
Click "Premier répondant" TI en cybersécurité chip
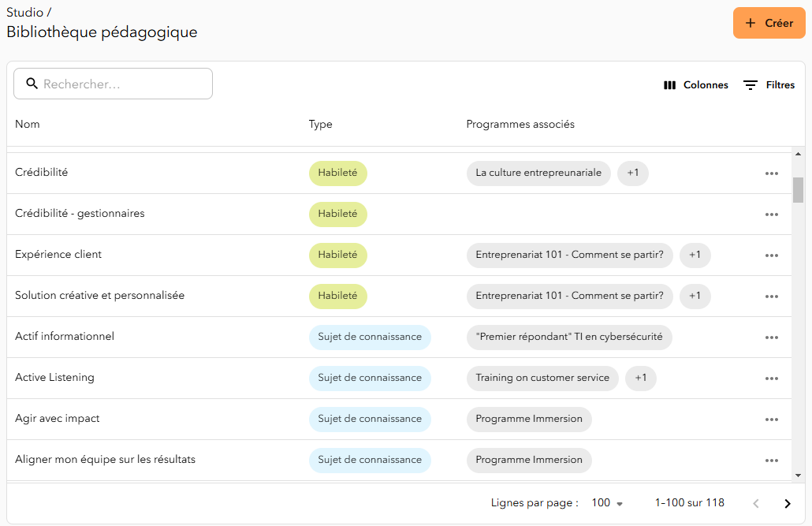pyautogui.click(x=569, y=336)
